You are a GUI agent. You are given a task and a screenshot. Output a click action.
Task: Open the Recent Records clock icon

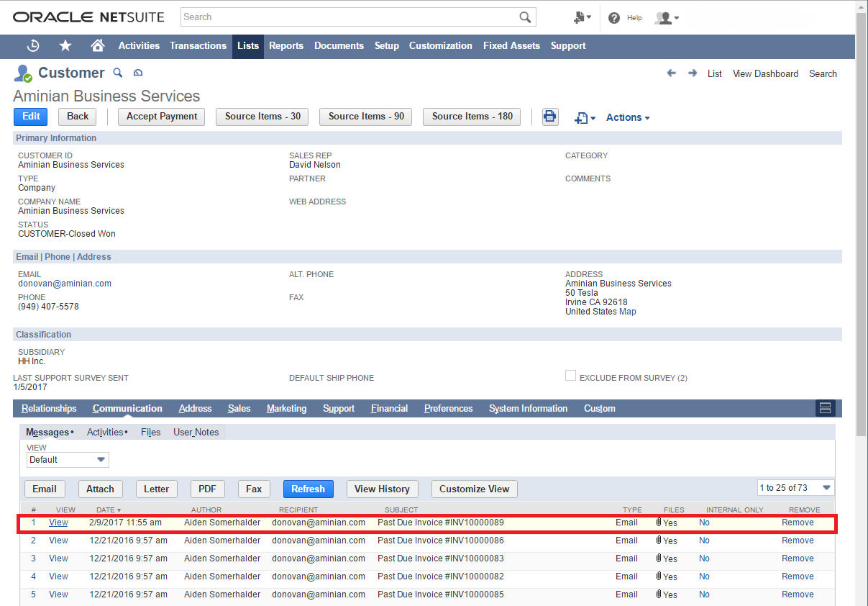click(33, 45)
